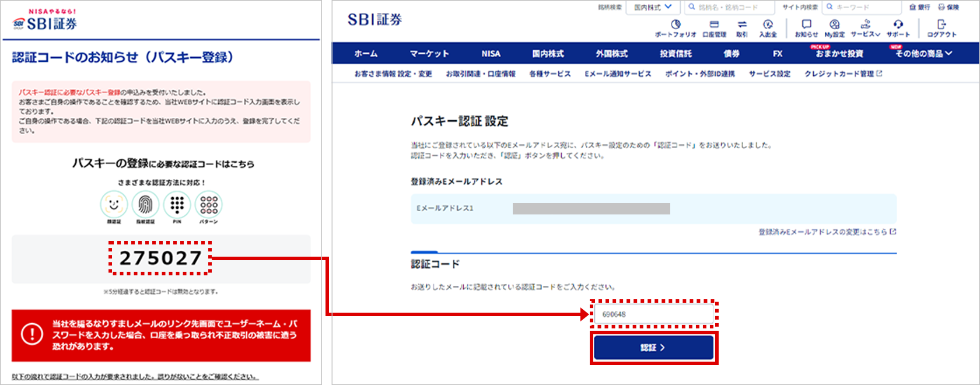980x385 pixels.
Task: Click the サポート headset icon
Action: point(898,27)
